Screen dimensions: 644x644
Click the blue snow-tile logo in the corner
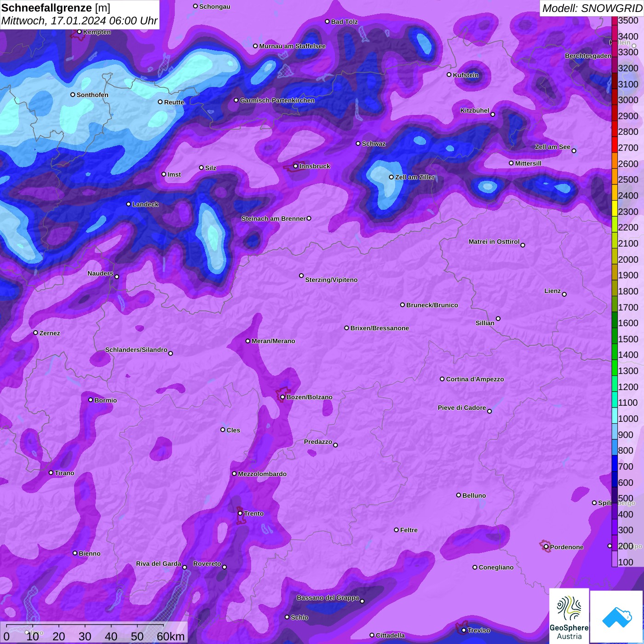[617, 617]
